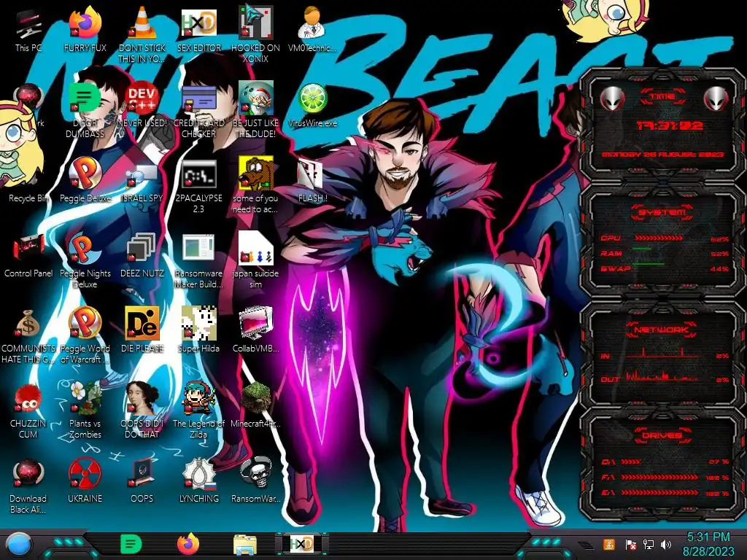Open the CollabVMB... monitor icon
Viewport: 747px width, 560px height.
[x=255, y=331]
